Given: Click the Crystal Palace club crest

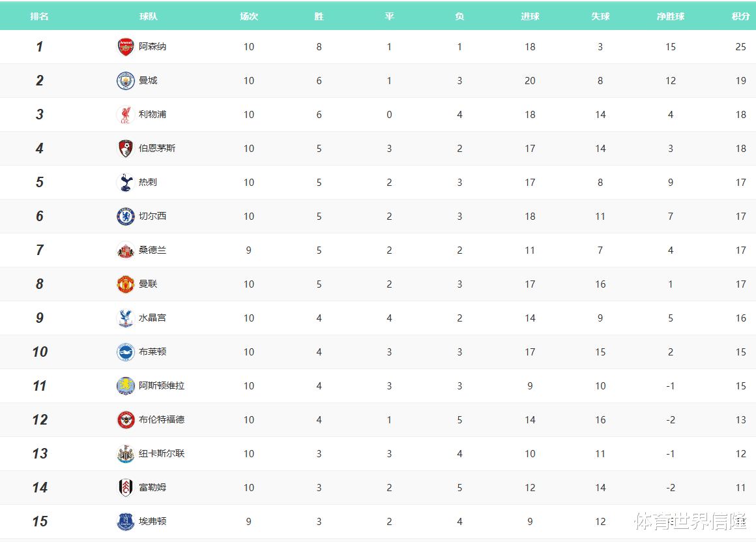Looking at the screenshot, I should 126,318.
